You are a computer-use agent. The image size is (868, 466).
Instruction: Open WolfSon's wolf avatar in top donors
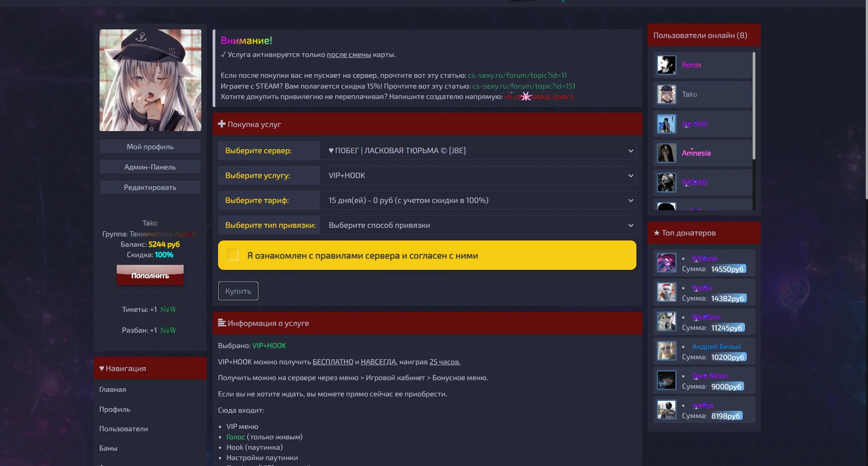(666, 322)
